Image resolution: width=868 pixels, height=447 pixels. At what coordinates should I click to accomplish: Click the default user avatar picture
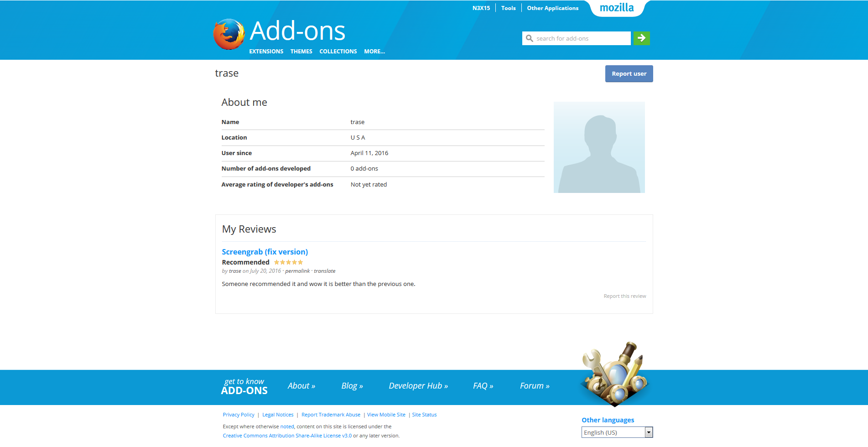tap(599, 147)
